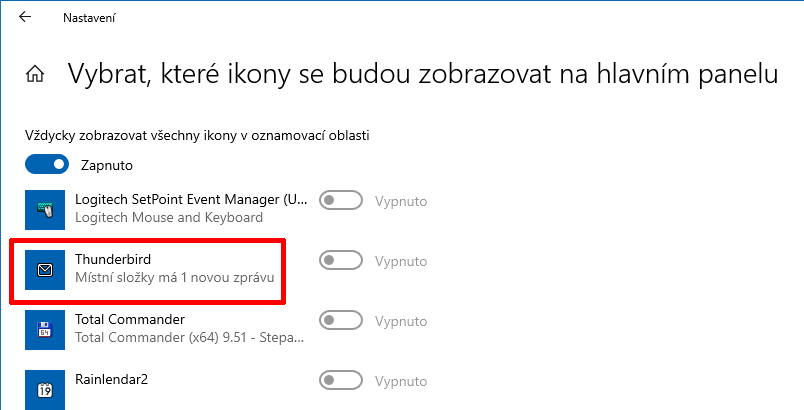Click the Total Commander app name
The height and width of the screenshot is (410, 804).
pos(130,320)
